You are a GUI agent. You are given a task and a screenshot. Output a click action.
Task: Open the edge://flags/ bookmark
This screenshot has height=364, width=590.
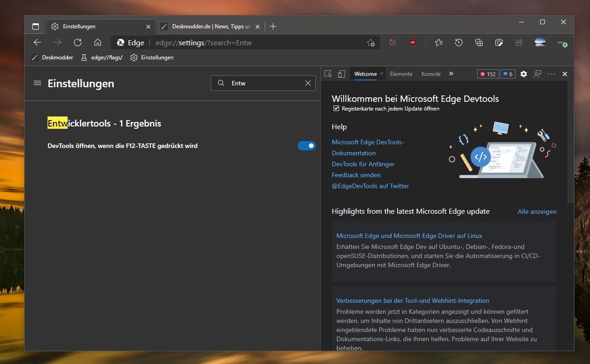coord(102,58)
